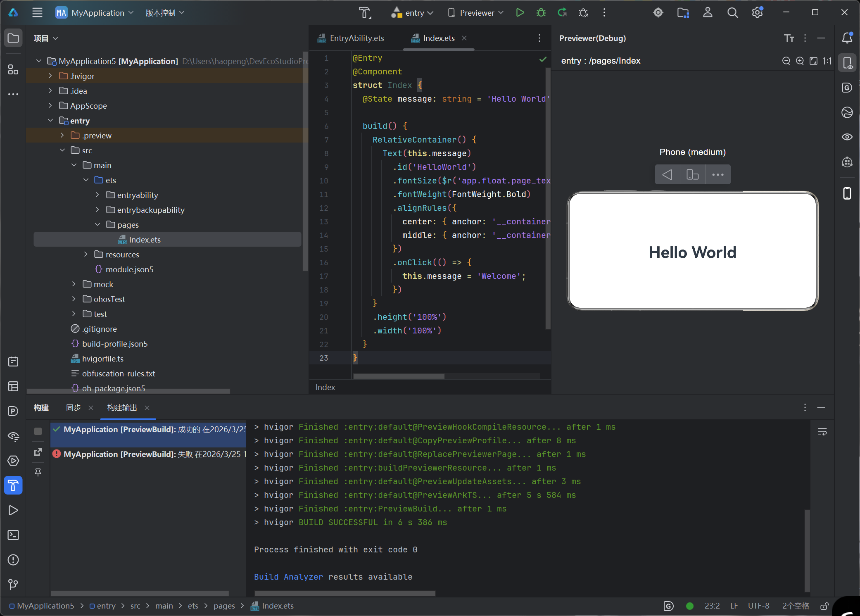Click the green Run button
The height and width of the screenshot is (616, 860).
pyautogui.click(x=520, y=13)
